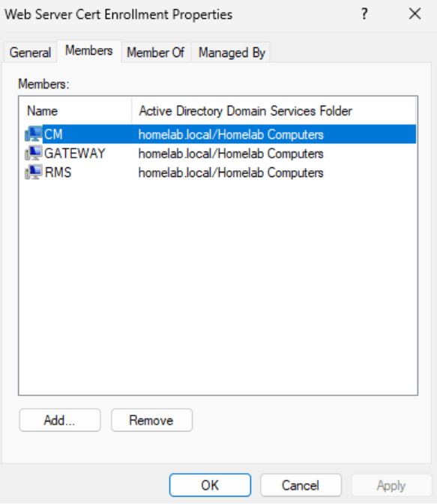Click the GATEWAY computer icon
The width and height of the screenshot is (437, 504).
point(34,153)
